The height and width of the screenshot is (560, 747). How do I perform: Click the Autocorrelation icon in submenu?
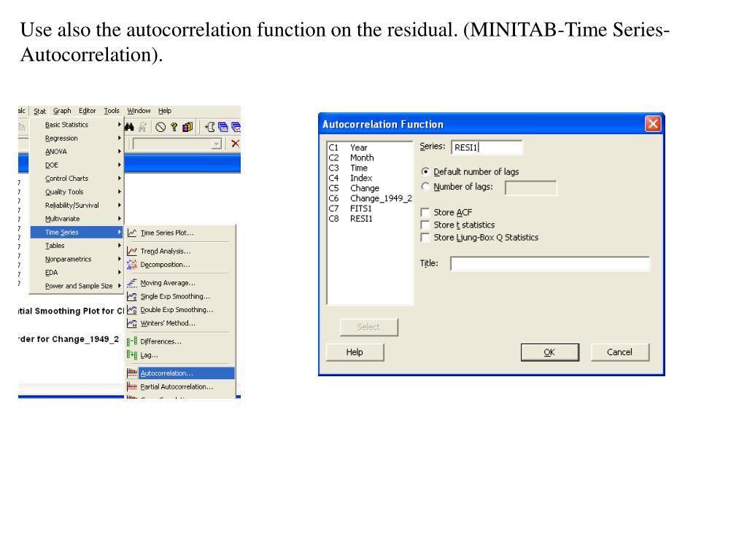click(132, 373)
